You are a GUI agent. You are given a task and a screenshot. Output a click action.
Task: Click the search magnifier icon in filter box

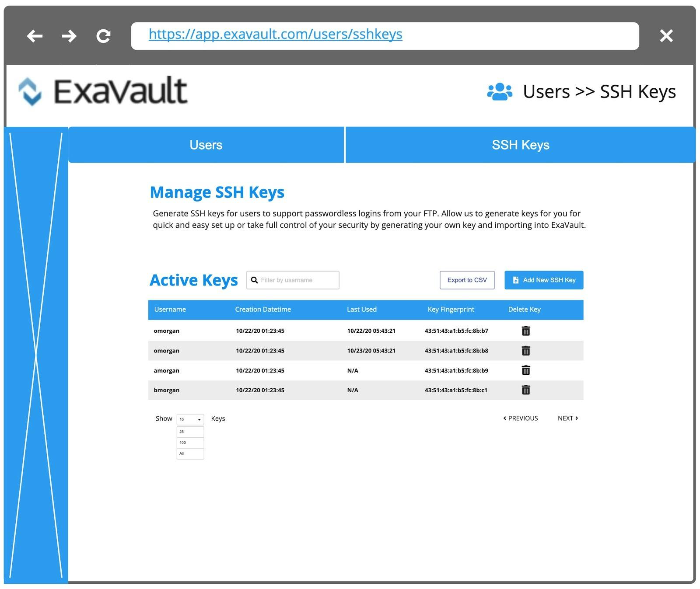point(254,280)
